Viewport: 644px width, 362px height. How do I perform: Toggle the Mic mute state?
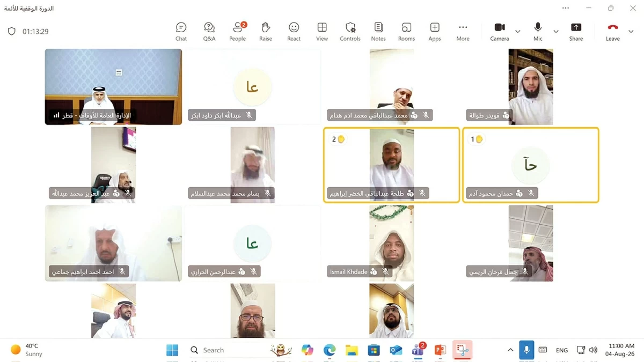tap(538, 31)
